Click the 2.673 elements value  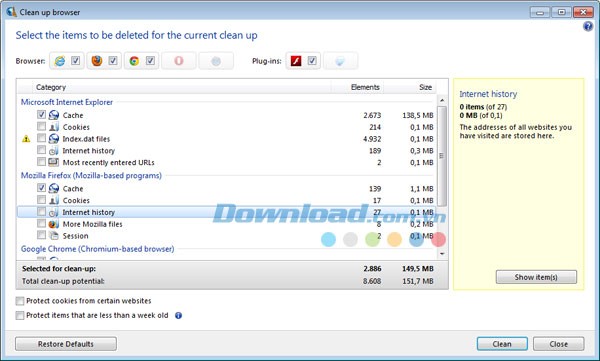point(372,115)
